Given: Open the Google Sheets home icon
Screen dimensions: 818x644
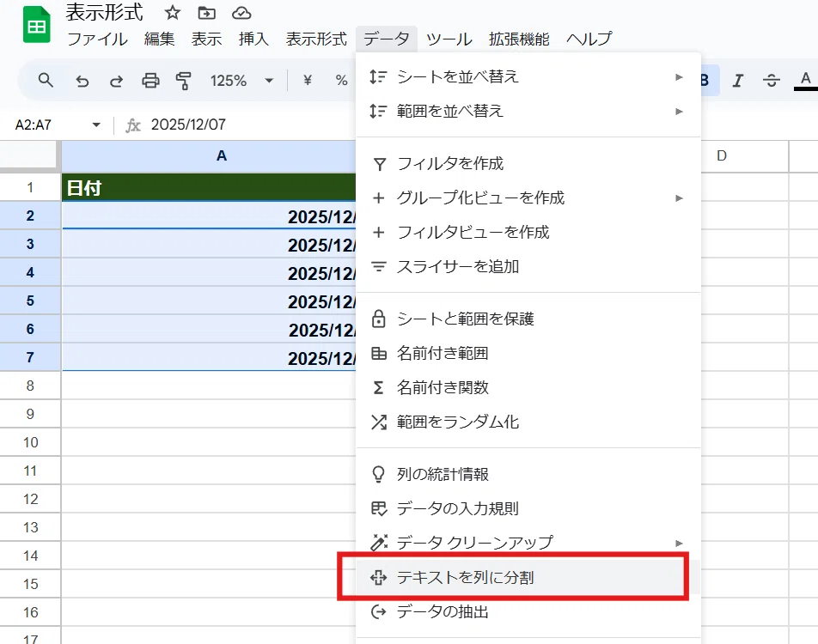Looking at the screenshot, I should click(36, 25).
